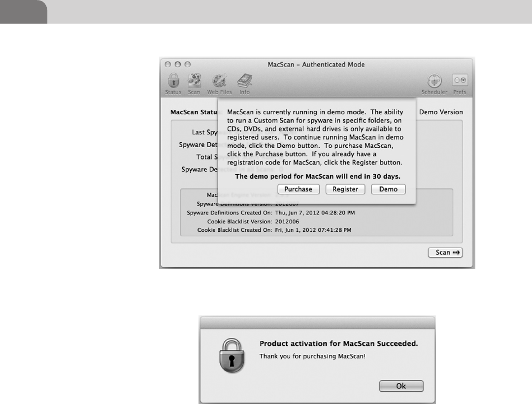Open the Scheduler toolbar icon
This screenshot has height=404, width=532.
[434, 84]
